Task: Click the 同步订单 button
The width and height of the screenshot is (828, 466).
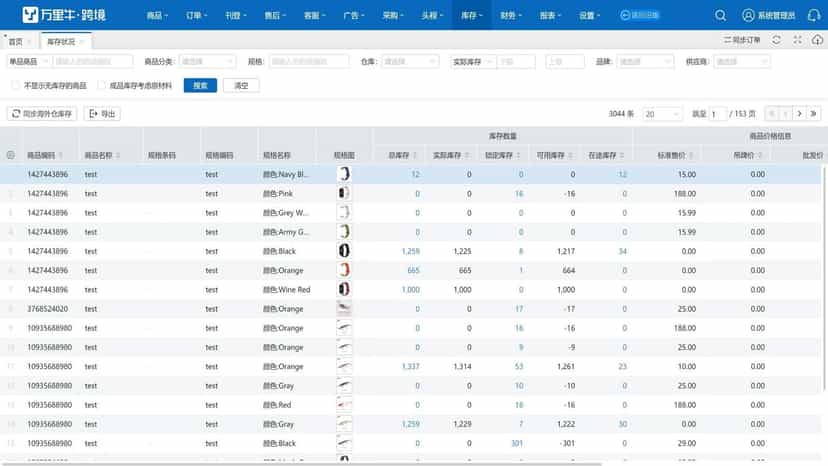Action: 742,40
